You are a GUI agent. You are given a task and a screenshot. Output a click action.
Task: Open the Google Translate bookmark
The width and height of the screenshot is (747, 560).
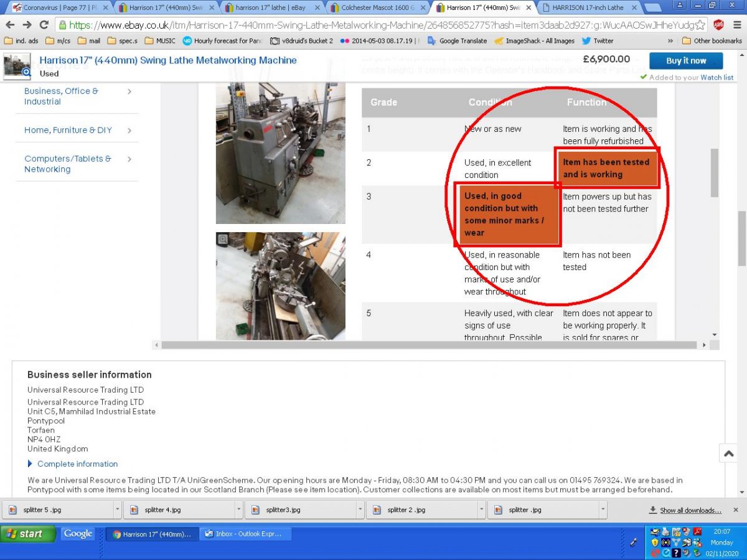(458, 41)
